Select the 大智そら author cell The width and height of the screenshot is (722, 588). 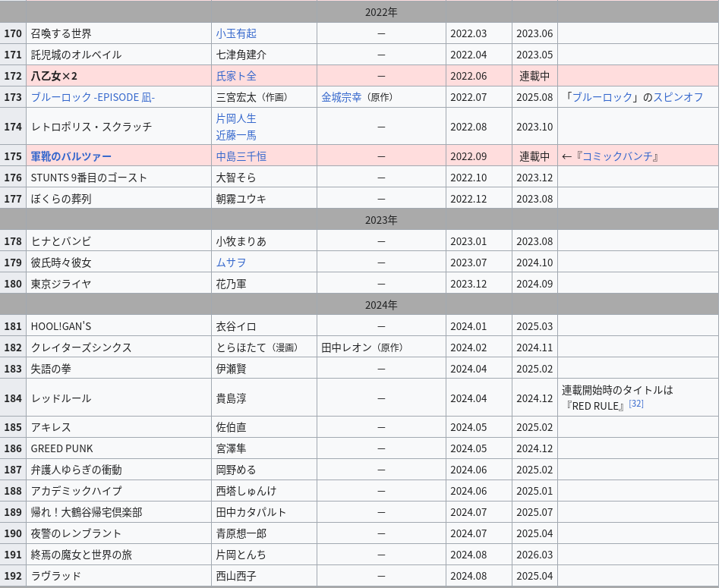click(264, 178)
